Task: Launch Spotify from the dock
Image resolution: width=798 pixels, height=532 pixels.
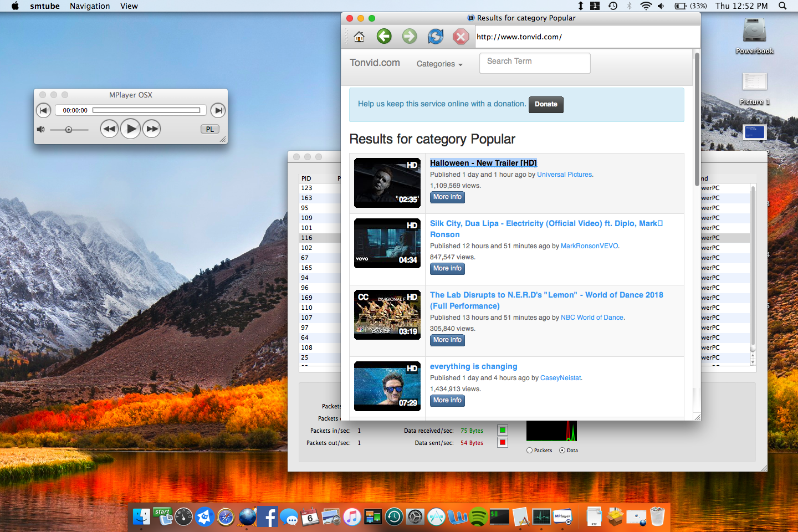Action: tap(478, 516)
